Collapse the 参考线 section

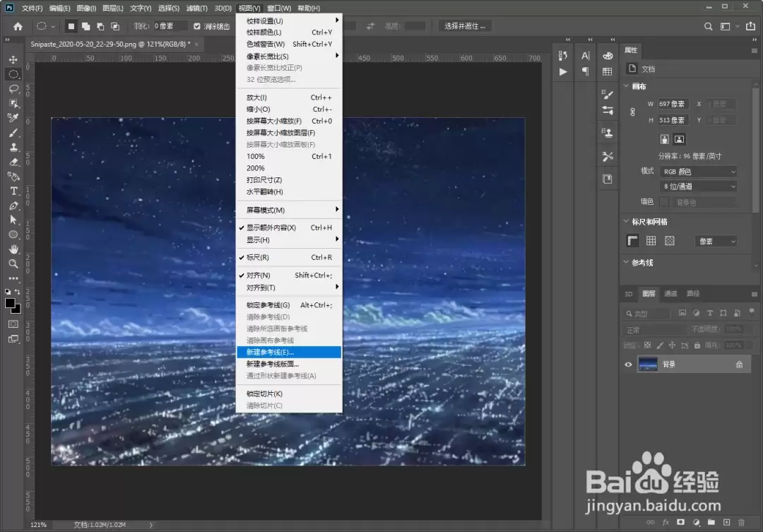[626, 262]
